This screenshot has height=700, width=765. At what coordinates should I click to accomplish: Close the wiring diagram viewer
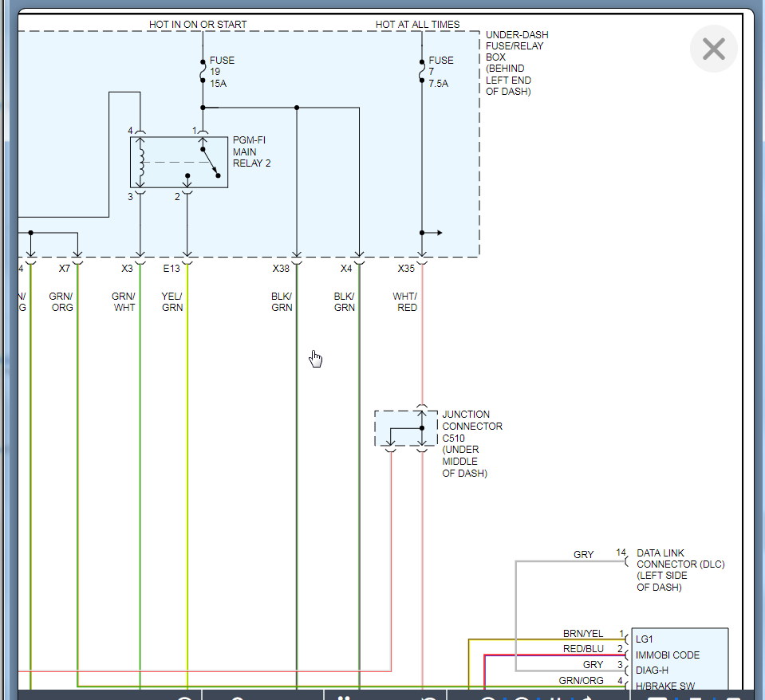[713, 49]
